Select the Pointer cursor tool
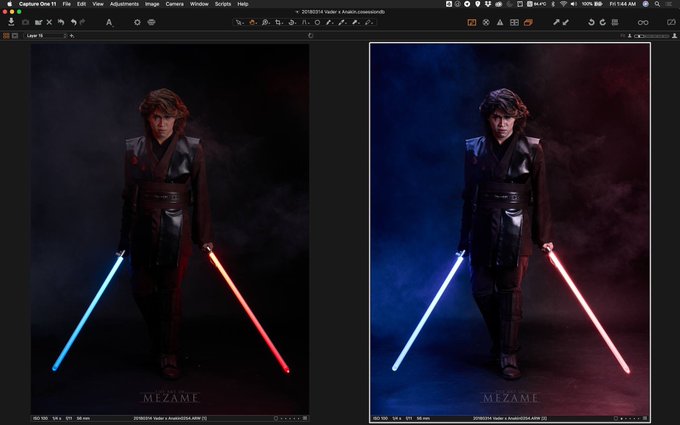This screenshot has width=680, height=425. pos(239,22)
